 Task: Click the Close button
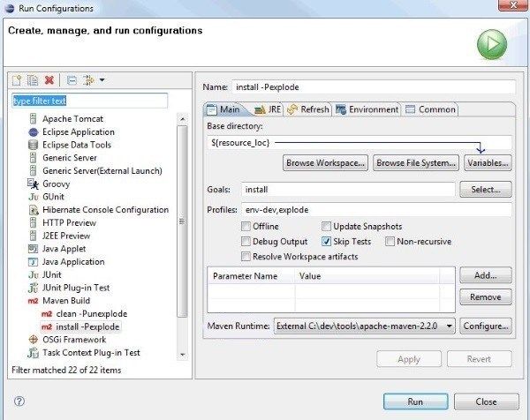(x=486, y=401)
